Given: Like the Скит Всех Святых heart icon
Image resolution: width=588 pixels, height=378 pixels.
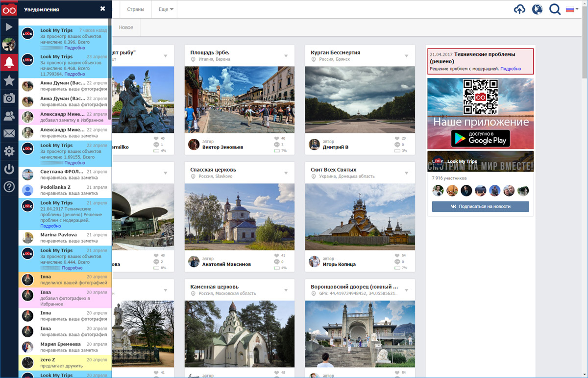Looking at the screenshot, I should 397,255.
